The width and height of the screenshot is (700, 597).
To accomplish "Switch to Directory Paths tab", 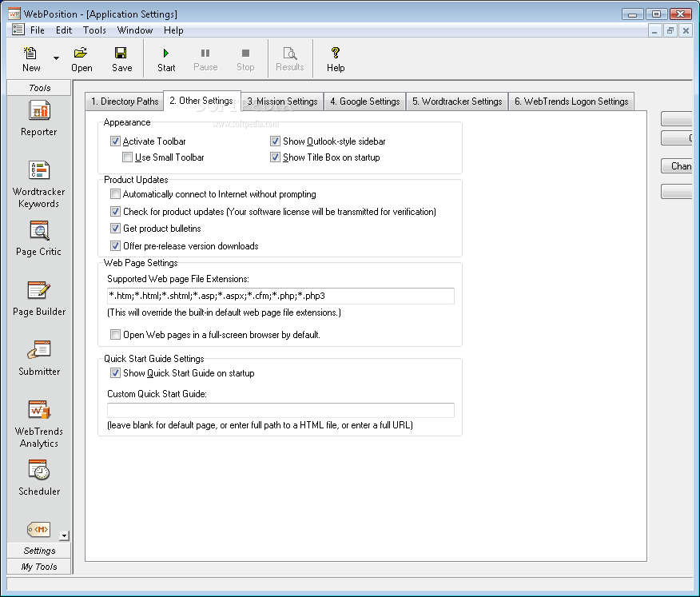I will click(125, 101).
